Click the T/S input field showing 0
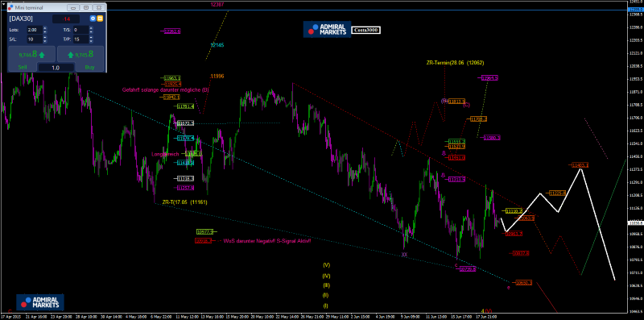The image size is (644, 320). point(80,30)
